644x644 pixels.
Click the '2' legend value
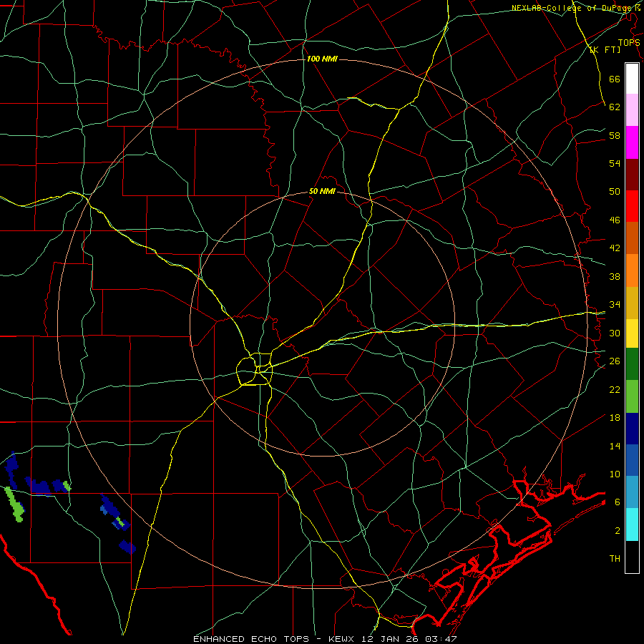click(x=617, y=530)
